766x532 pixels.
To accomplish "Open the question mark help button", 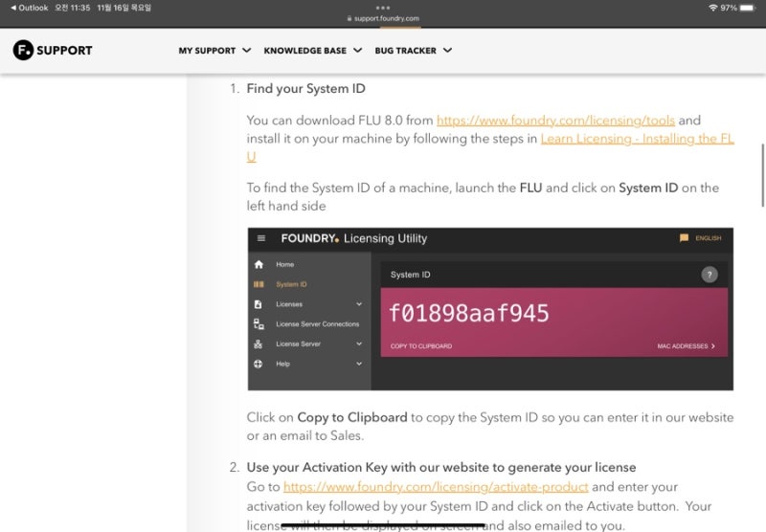I will pyautogui.click(x=710, y=275).
